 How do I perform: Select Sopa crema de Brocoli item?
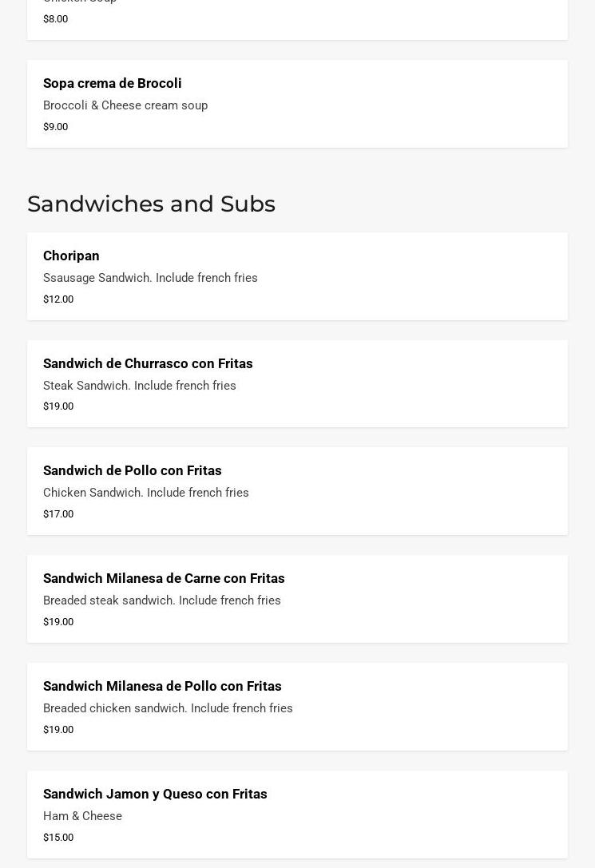pyautogui.click(x=297, y=104)
